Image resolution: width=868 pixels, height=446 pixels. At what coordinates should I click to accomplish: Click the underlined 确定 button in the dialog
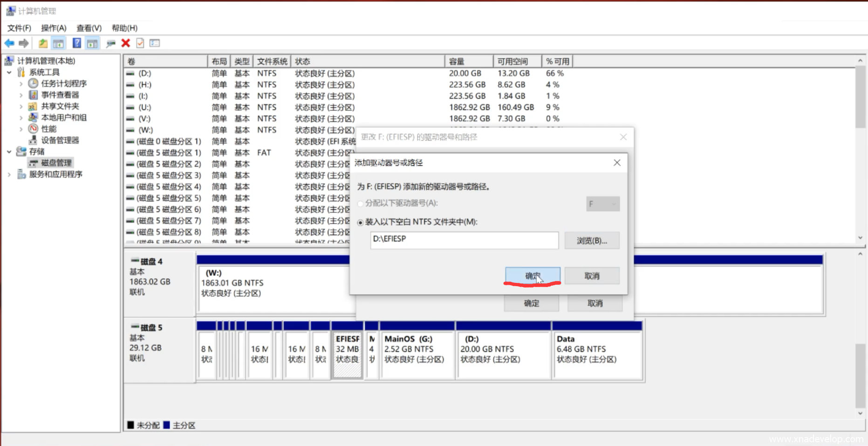(533, 276)
